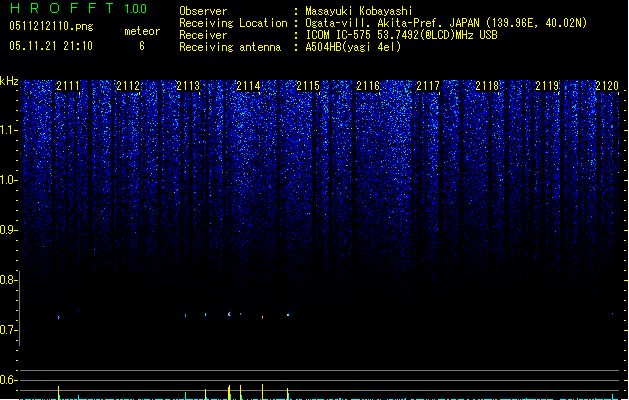Click the 'Receiving antenna' field label
The height and width of the screenshot is (400, 629).
click(230, 47)
